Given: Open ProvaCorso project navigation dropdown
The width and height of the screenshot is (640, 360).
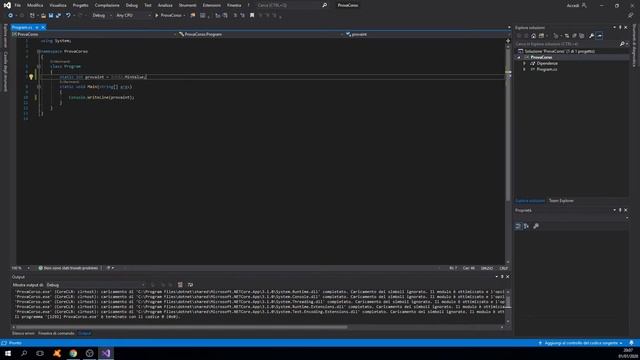Looking at the screenshot, I should tap(95, 34).
